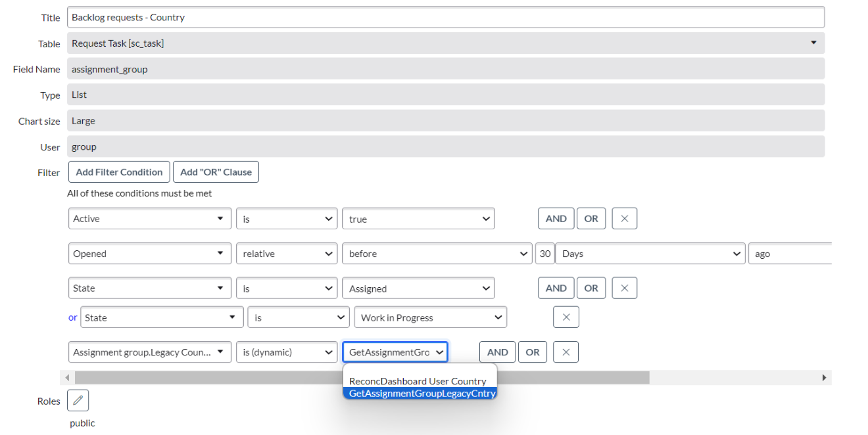868x435 pixels.
Task: Choose GetAssignmentGroupLegacyCntry option
Action: coord(420,393)
